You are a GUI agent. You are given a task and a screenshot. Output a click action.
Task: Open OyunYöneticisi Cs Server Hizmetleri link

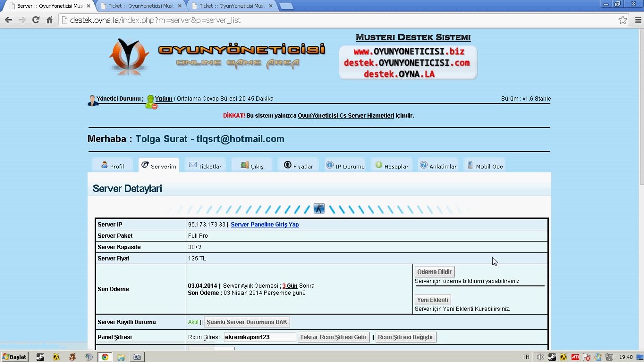pyautogui.click(x=346, y=116)
